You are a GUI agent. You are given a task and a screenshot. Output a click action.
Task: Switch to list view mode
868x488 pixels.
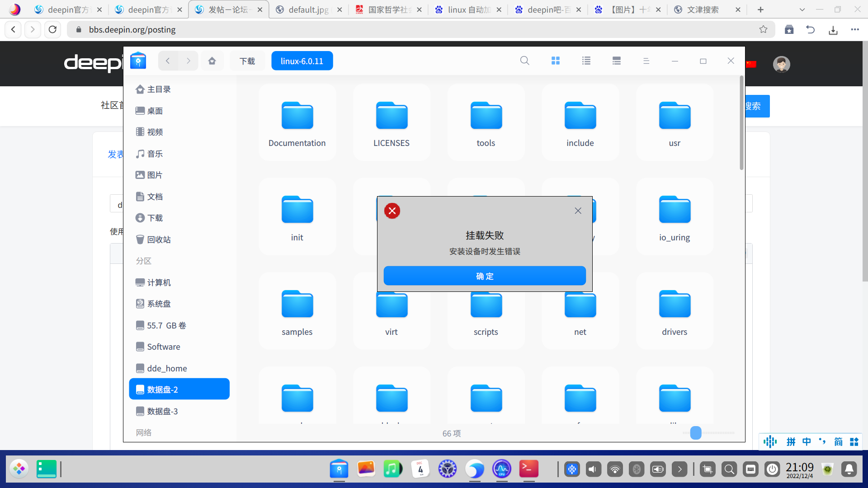[x=586, y=61]
